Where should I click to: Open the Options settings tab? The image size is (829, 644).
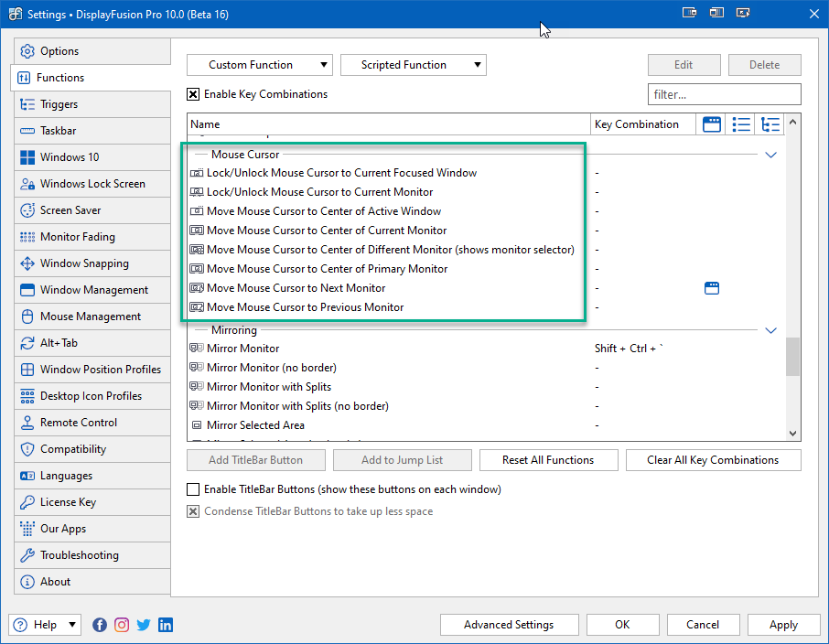click(x=92, y=51)
